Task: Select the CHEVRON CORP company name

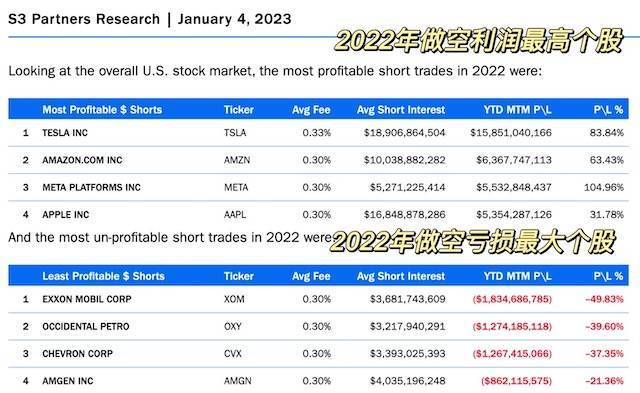Action: 77,354
